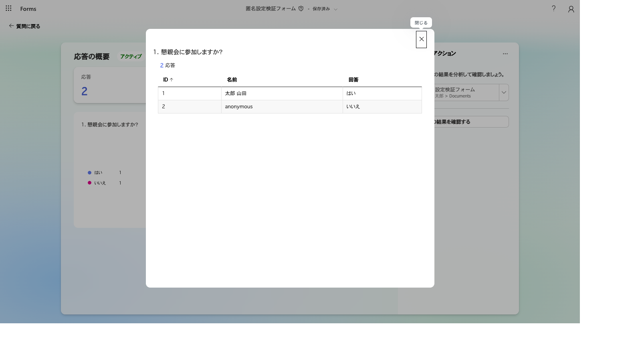Expand the workbook file dropdown arrow
Screen dimensions: 644x359
pos(504,93)
